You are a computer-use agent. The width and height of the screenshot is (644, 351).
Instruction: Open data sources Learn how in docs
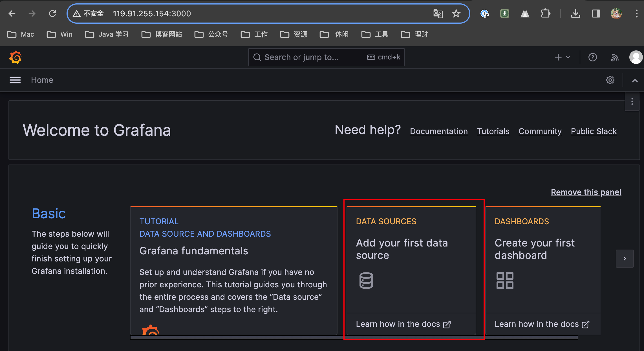[x=403, y=324]
